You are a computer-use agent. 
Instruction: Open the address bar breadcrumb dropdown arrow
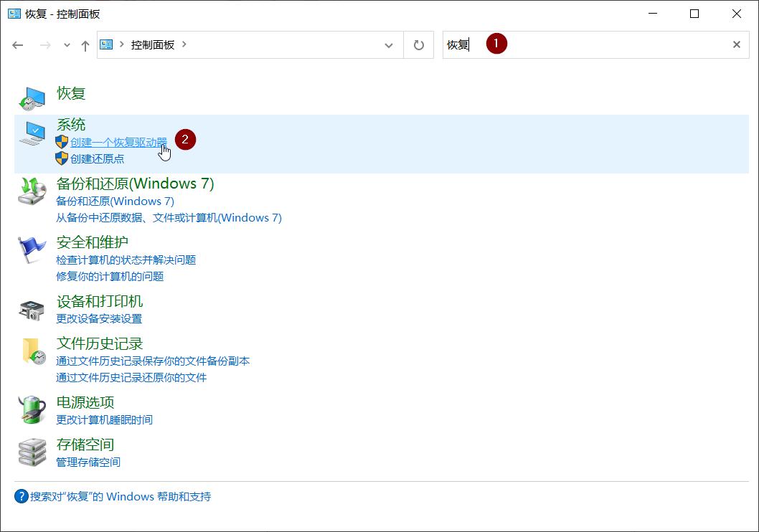point(389,44)
